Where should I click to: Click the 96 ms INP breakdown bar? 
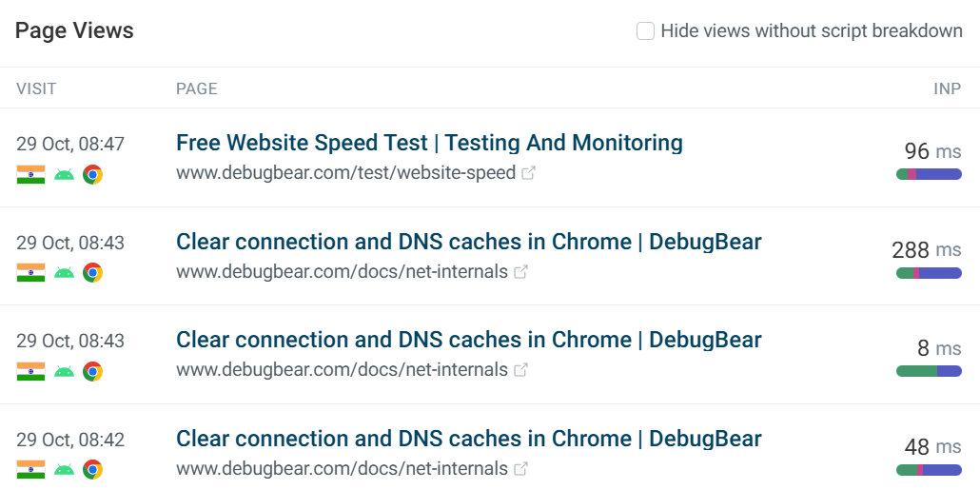click(929, 174)
